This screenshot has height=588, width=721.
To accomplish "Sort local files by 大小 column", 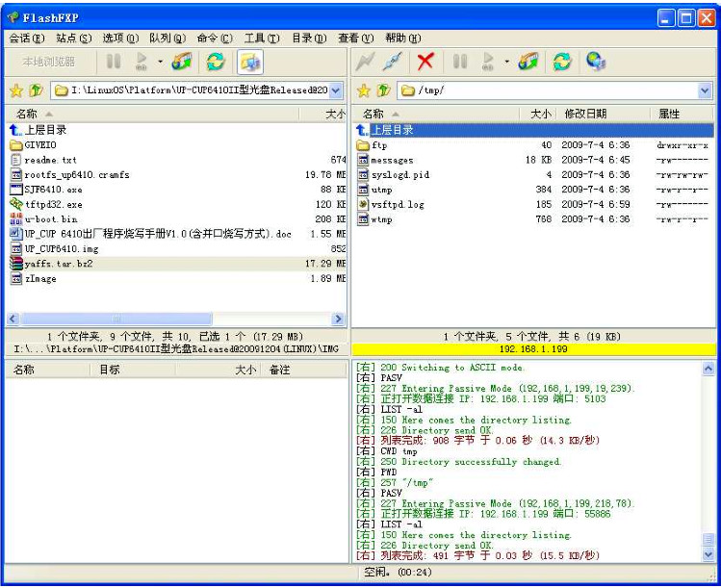I will [x=322, y=114].
